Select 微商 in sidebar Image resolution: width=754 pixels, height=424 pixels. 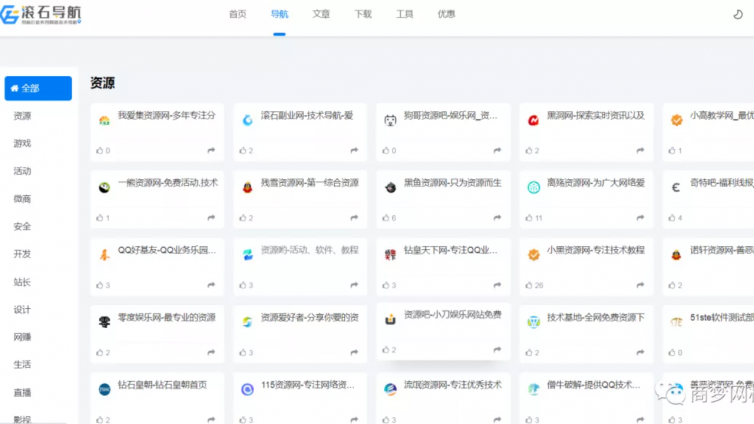(22, 199)
